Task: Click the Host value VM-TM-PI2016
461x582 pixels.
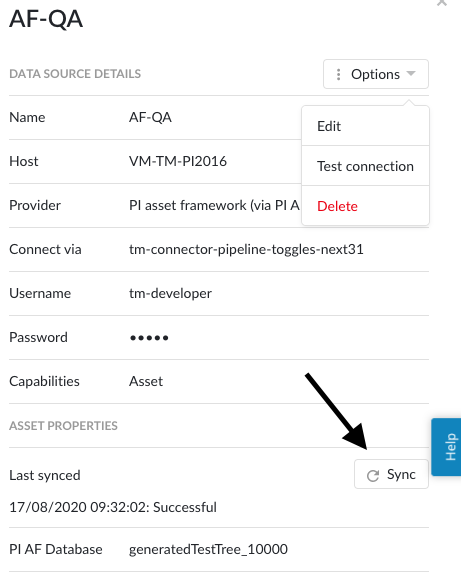Action: (178, 161)
